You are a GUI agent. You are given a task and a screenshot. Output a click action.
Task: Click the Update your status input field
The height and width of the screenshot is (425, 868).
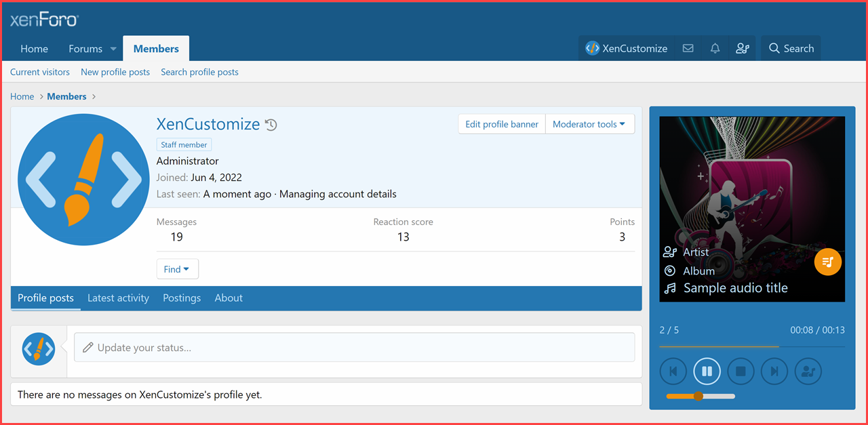[x=354, y=348]
